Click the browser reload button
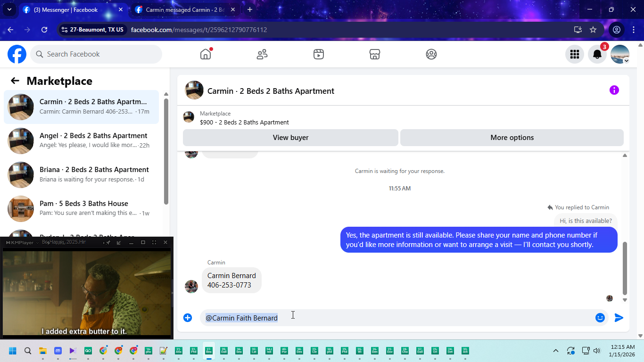The image size is (644, 362). pos(44,30)
